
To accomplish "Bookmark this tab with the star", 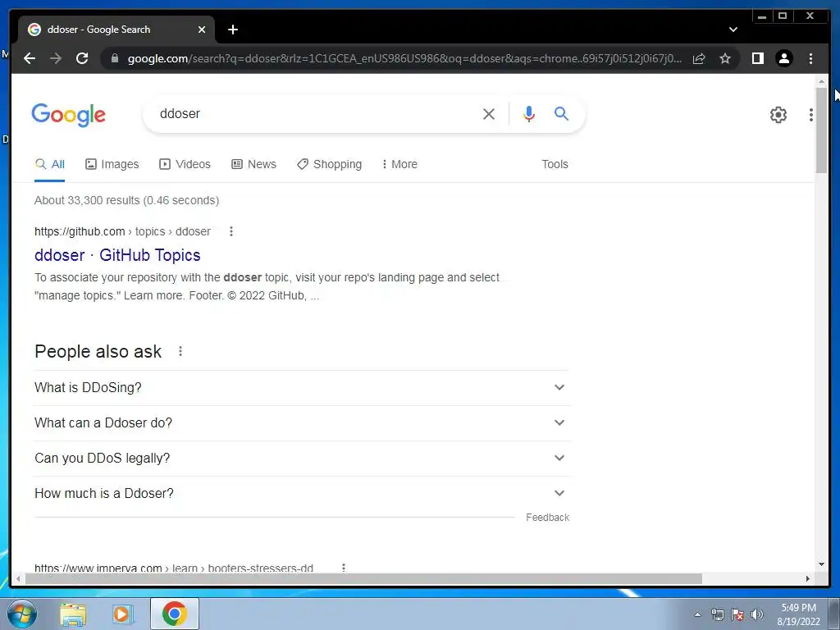I will coord(725,58).
